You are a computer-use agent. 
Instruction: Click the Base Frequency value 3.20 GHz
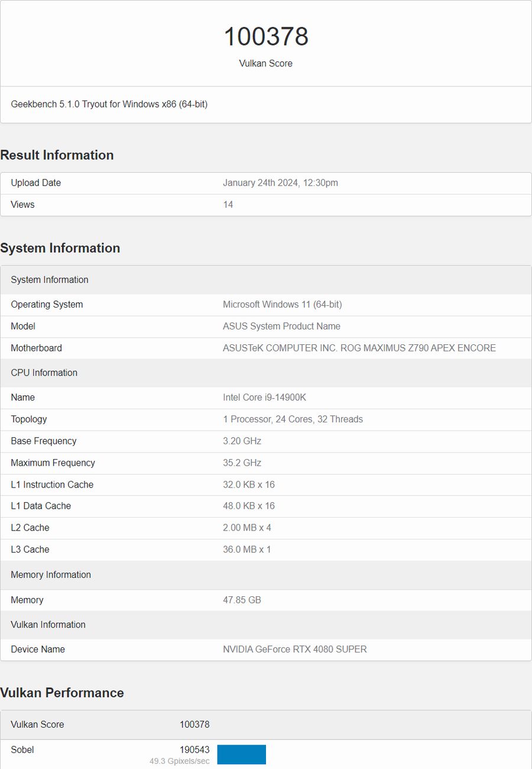(242, 441)
